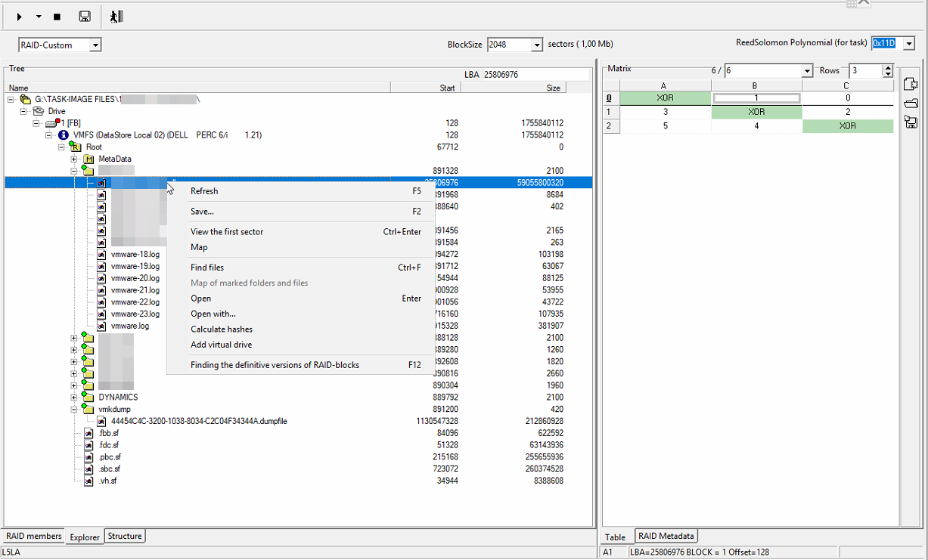Decrease the Rows value

point(888,74)
